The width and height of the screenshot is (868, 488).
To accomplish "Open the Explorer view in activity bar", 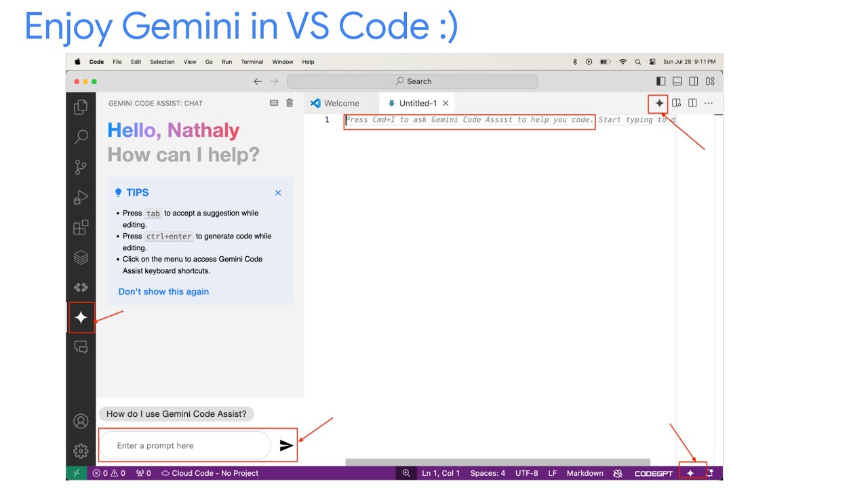I will [81, 107].
